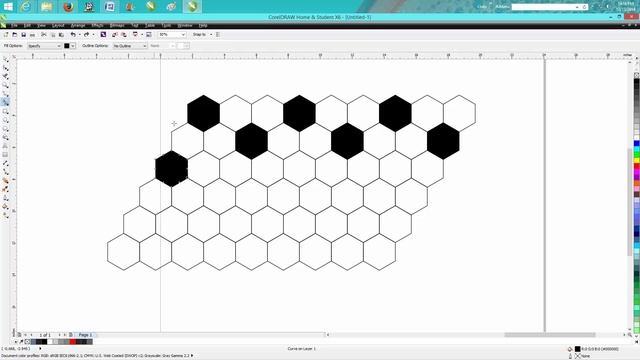The height and width of the screenshot is (360, 640).
Task: Click the Cut icon on the toolbar
Action: (x=44, y=35)
